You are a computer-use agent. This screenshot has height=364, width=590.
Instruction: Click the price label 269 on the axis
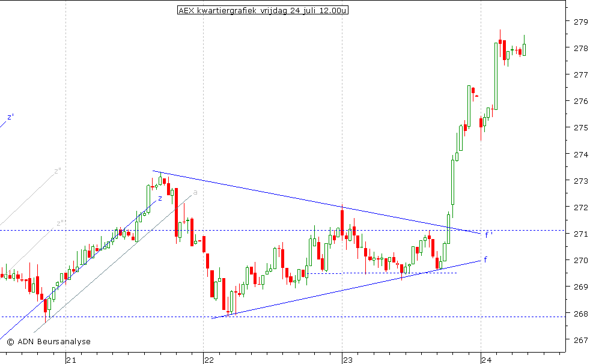pyautogui.click(x=580, y=287)
